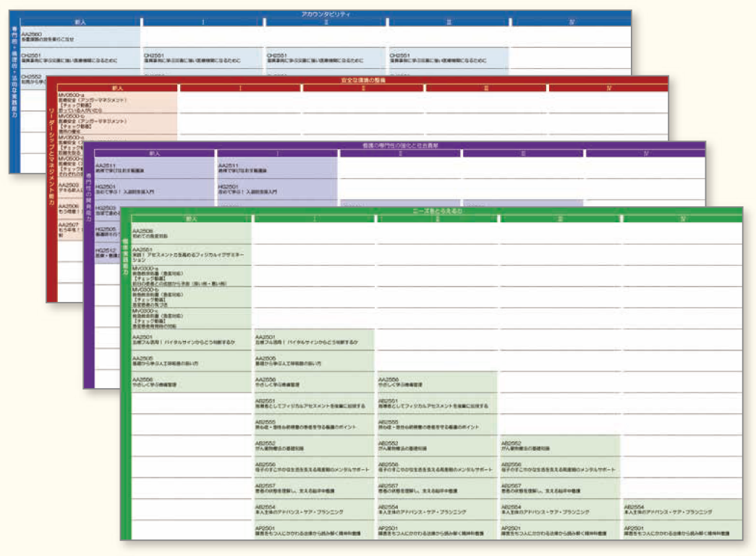Image resolution: width=756 pixels, height=556 pixels.
Task: Select the green sheet's top title bar
Action: [433, 211]
